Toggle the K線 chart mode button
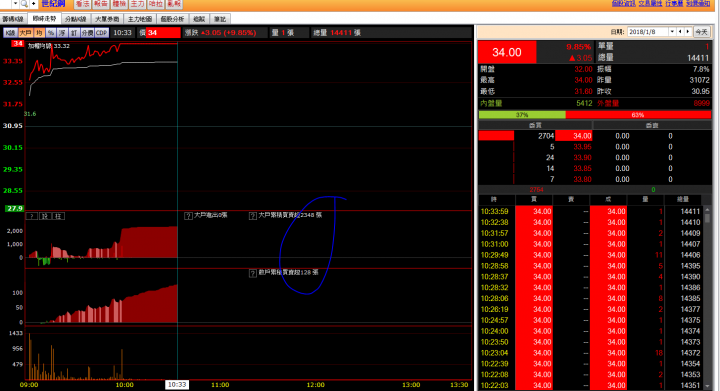The width and height of the screenshot is (720, 391). (x=11, y=33)
